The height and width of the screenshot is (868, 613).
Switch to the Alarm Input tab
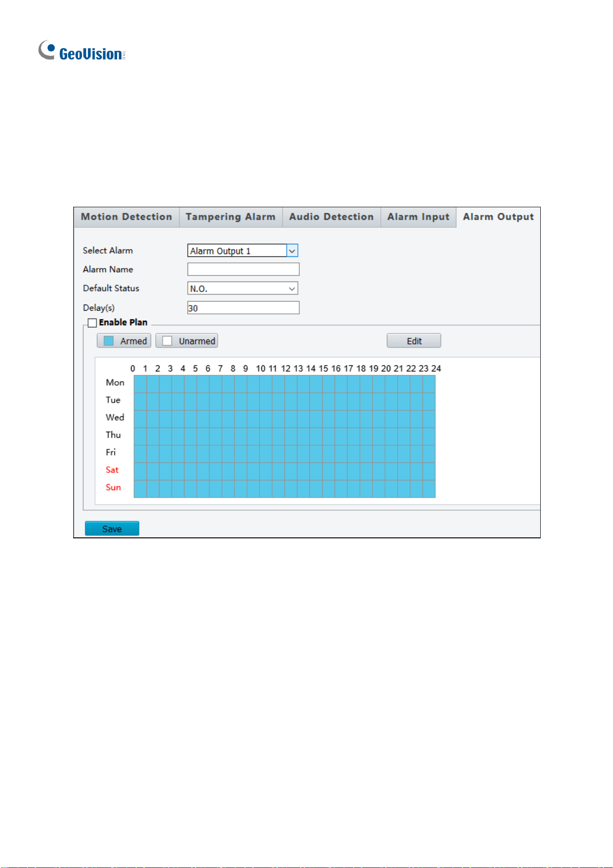tap(418, 217)
